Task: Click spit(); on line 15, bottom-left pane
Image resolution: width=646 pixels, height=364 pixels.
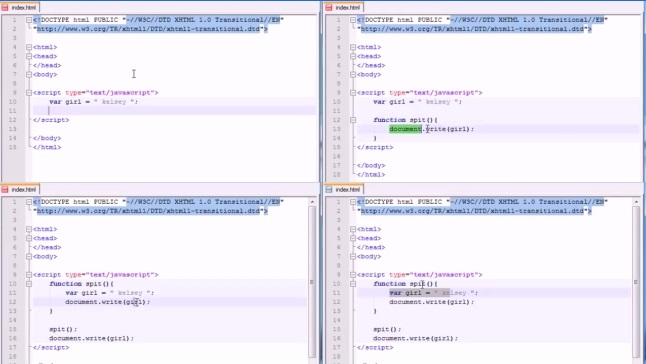Action: click(x=63, y=329)
